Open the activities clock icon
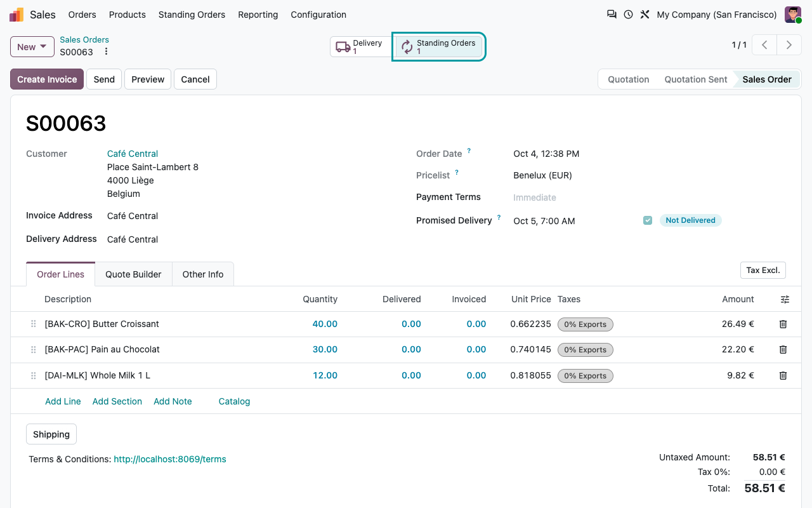 coord(628,15)
